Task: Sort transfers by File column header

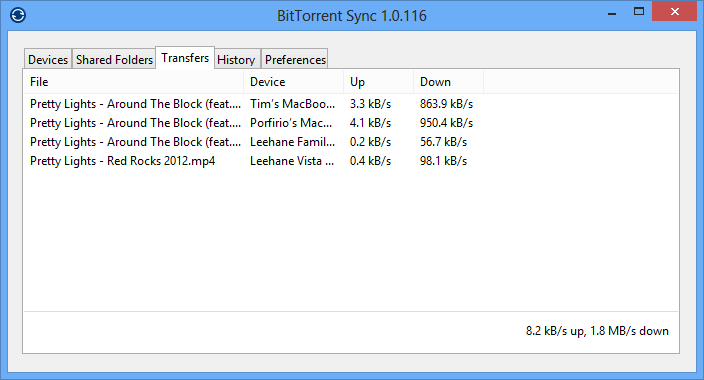Action: (134, 82)
